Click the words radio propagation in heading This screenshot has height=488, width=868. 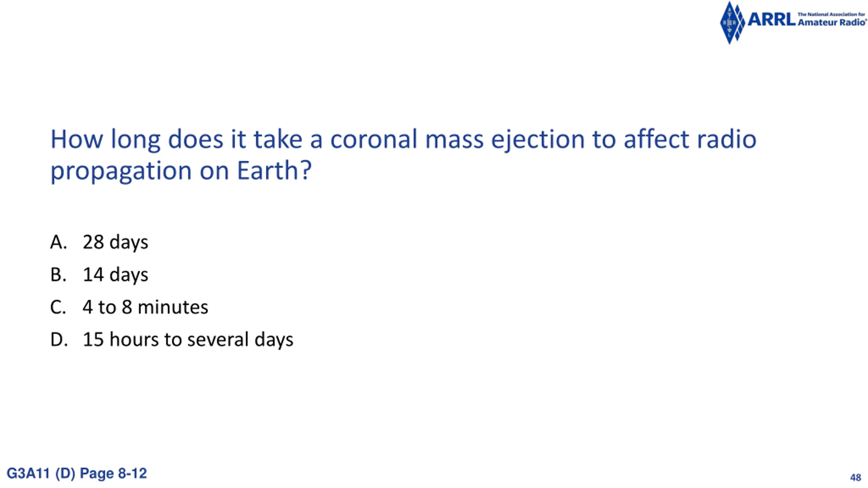point(403,155)
